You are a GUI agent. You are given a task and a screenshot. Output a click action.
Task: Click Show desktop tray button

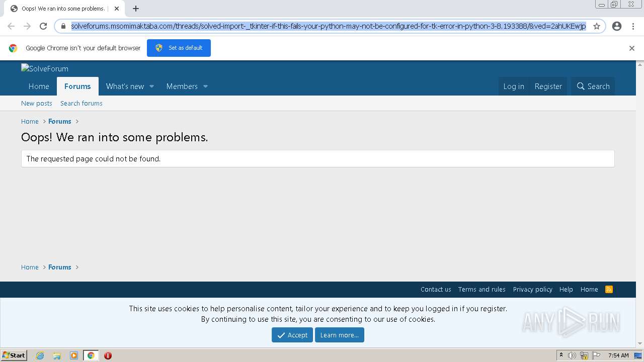[638, 355]
